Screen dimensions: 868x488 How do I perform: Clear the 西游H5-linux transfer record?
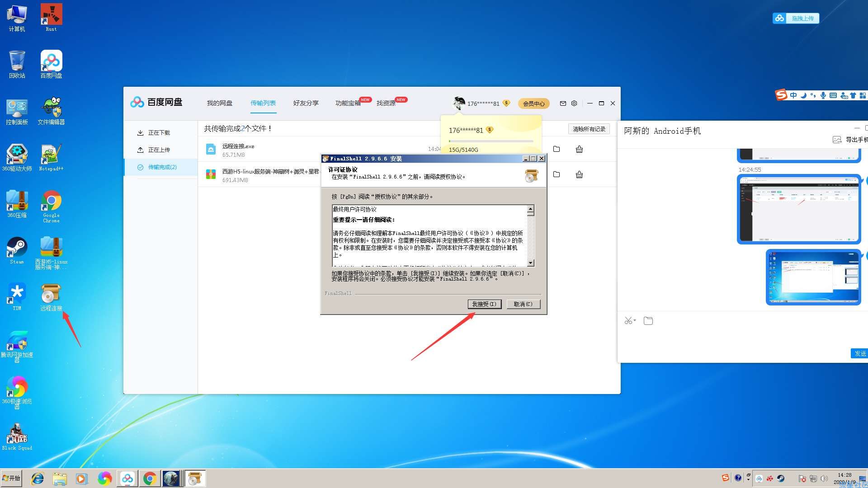point(579,174)
